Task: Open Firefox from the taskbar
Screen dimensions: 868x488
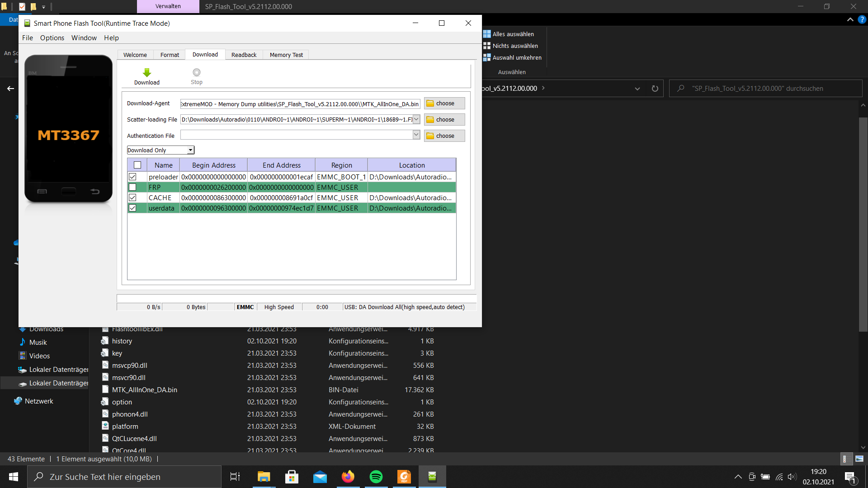Action: coord(348,477)
